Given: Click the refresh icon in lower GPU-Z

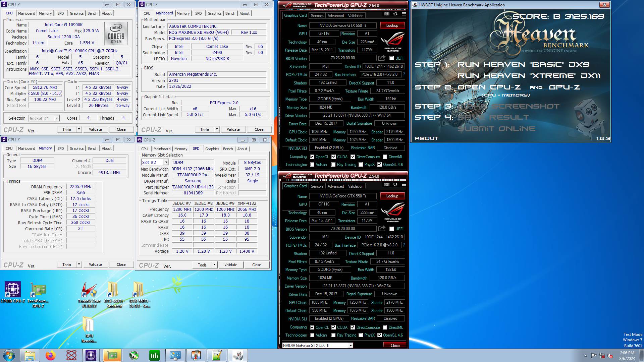Looking at the screenshot, I should 395,185.
